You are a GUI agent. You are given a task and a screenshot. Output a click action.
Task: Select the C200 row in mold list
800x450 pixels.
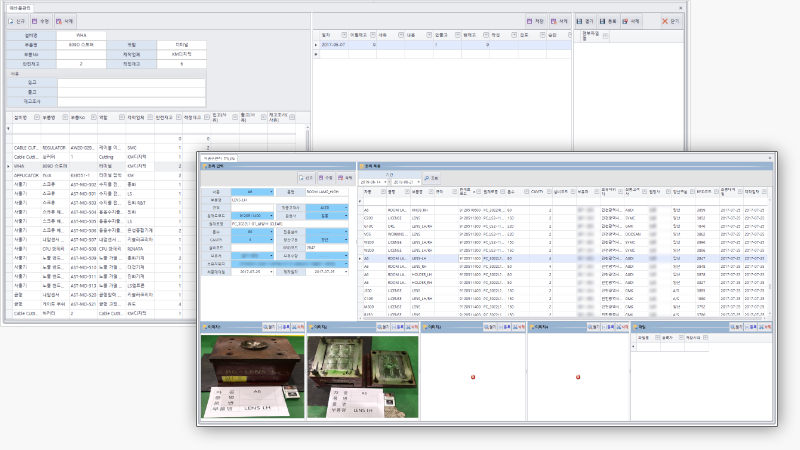564,218
